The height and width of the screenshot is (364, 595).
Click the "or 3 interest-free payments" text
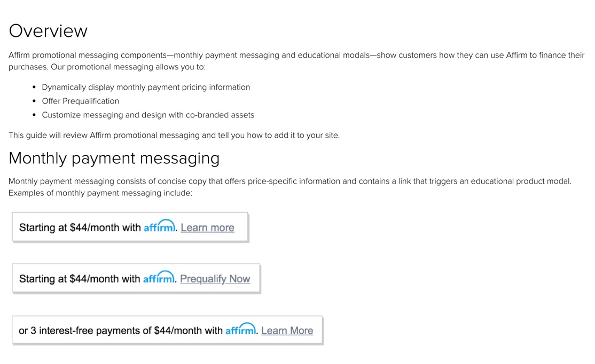click(120, 330)
